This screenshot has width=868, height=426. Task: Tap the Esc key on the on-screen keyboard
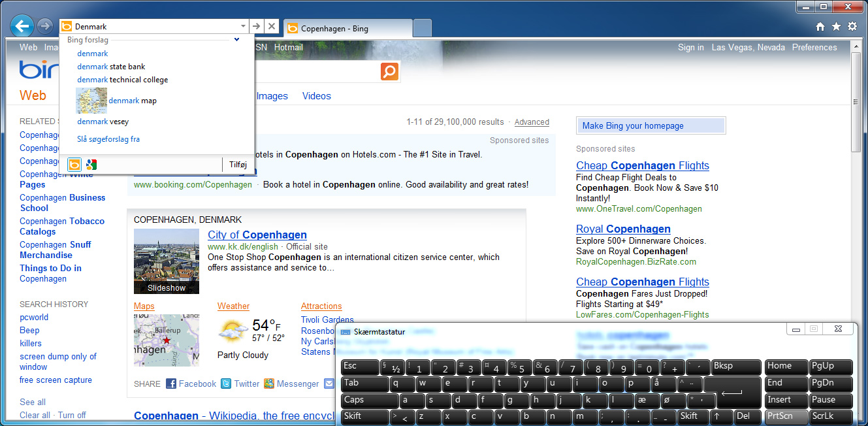click(360, 367)
